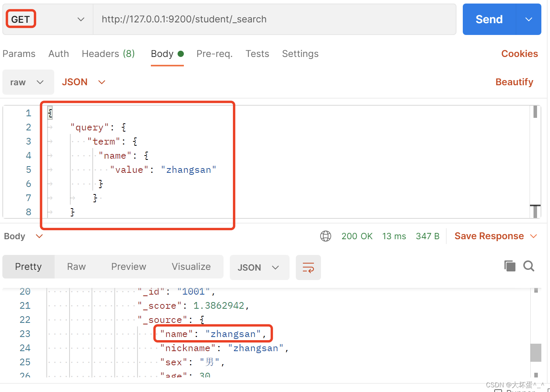Open the raw body type dropdown

point(28,82)
